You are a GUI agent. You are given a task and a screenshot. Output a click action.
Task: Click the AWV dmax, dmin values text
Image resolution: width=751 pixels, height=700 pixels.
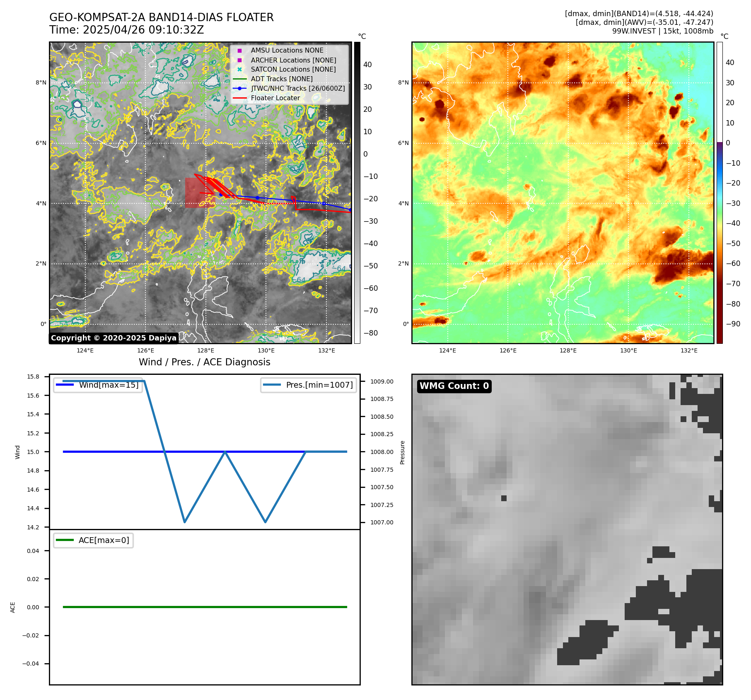point(644,22)
